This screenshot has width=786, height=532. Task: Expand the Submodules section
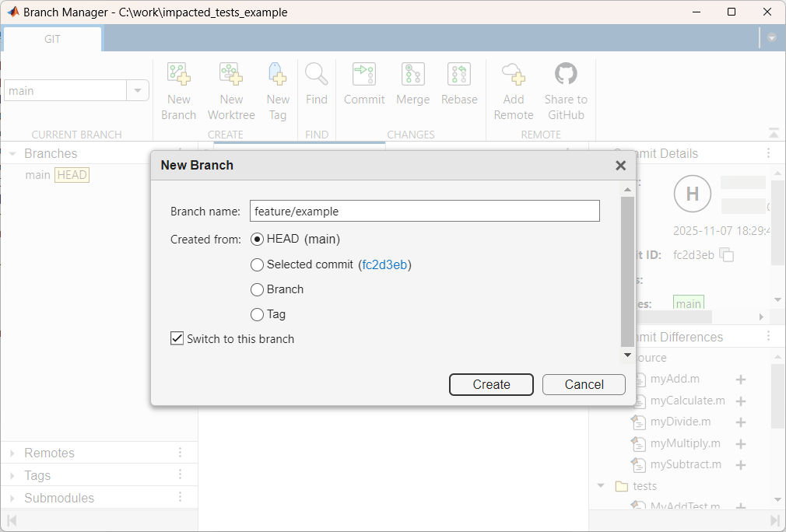pyautogui.click(x=14, y=498)
